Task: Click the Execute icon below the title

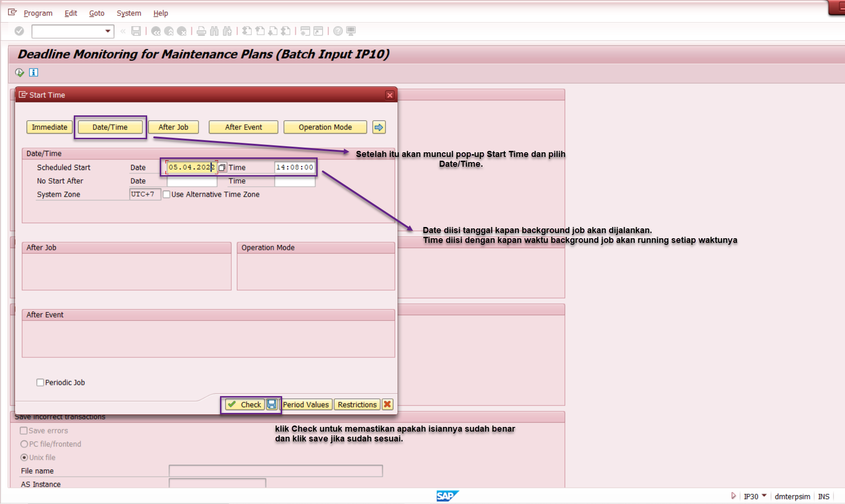Action: tap(20, 72)
